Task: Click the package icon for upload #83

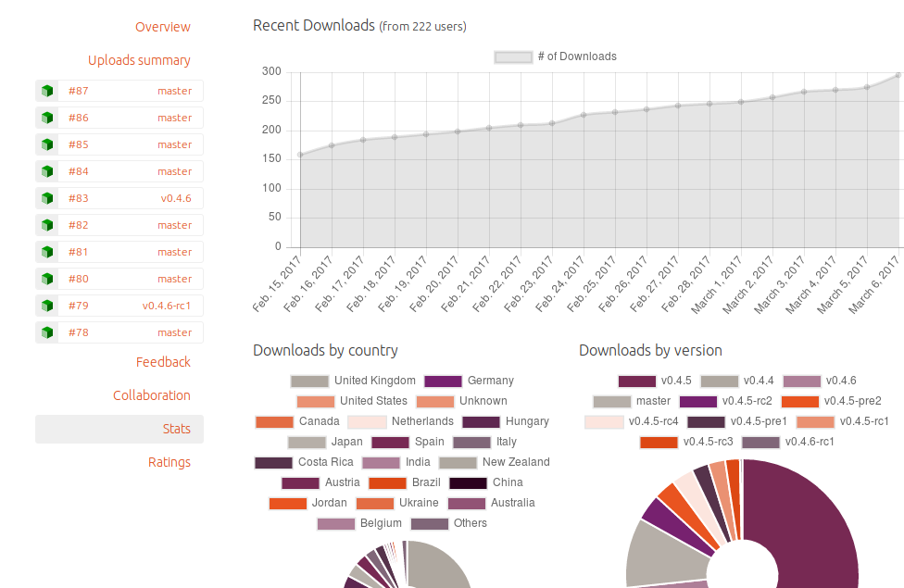Action: coord(47,198)
